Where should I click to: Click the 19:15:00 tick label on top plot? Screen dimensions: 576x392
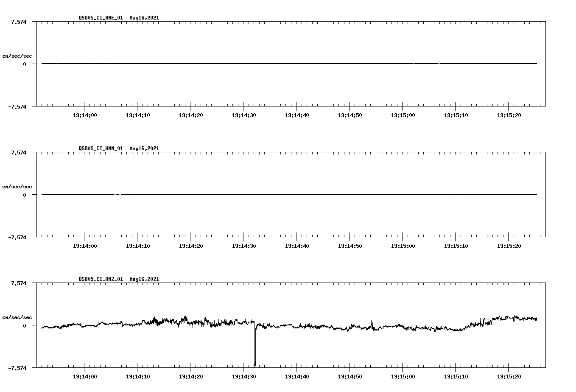pyautogui.click(x=403, y=114)
